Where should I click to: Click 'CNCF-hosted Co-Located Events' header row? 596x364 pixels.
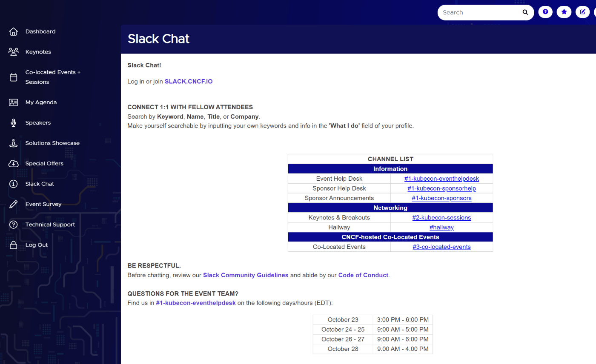(390, 237)
